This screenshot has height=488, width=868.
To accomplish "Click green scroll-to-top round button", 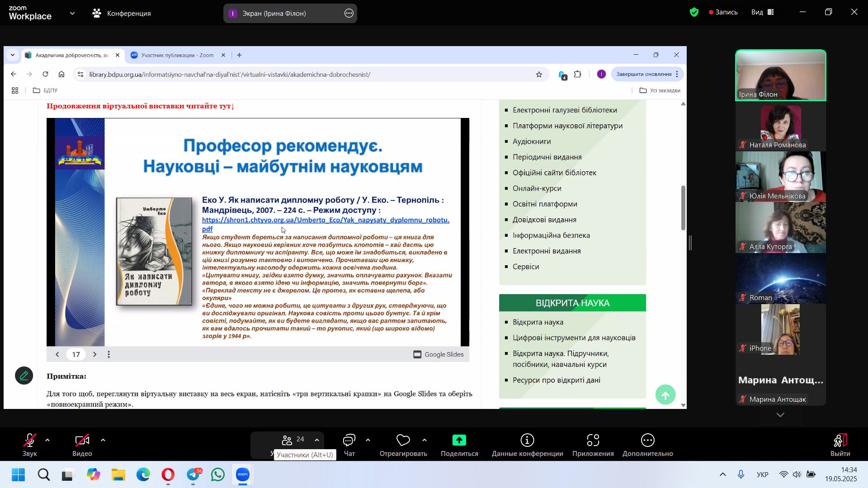I will [665, 395].
